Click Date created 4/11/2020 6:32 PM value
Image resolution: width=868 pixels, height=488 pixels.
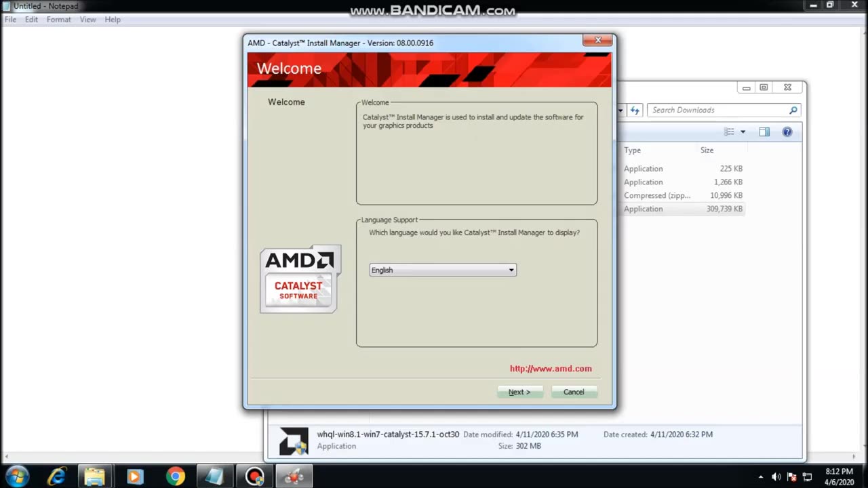pyautogui.click(x=682, y=434)
